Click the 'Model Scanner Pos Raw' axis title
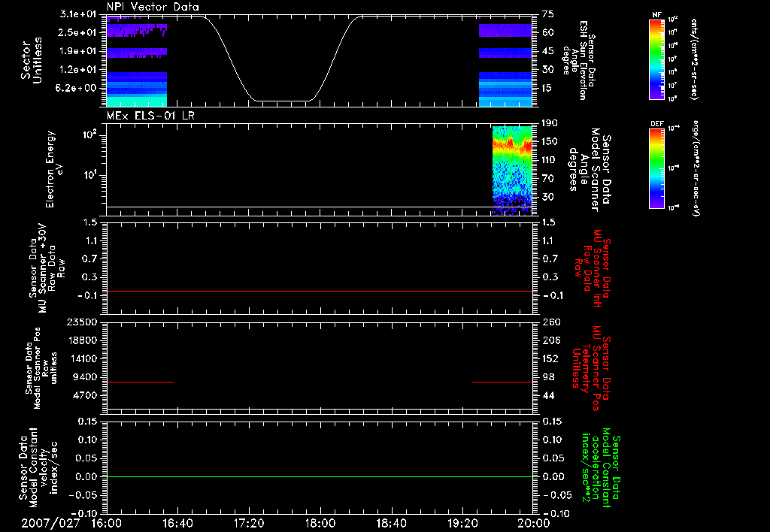770x532 pixels. 41,368
